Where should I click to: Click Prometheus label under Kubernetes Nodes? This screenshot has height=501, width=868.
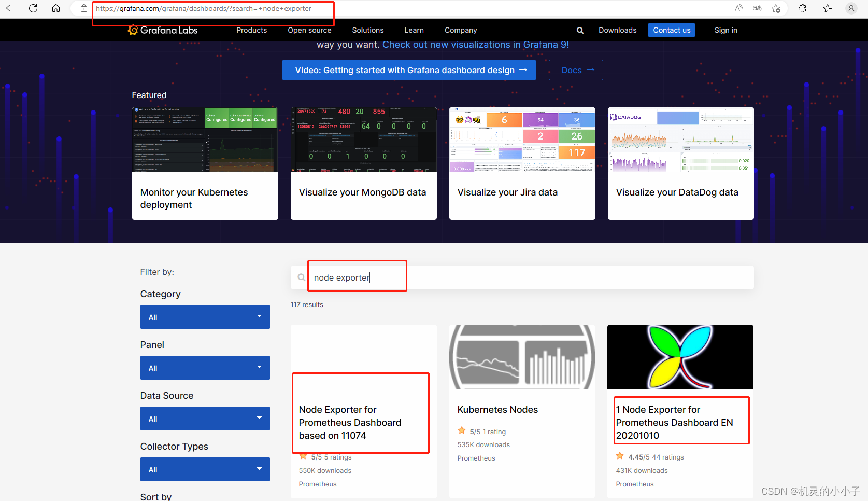coord(476,458)
